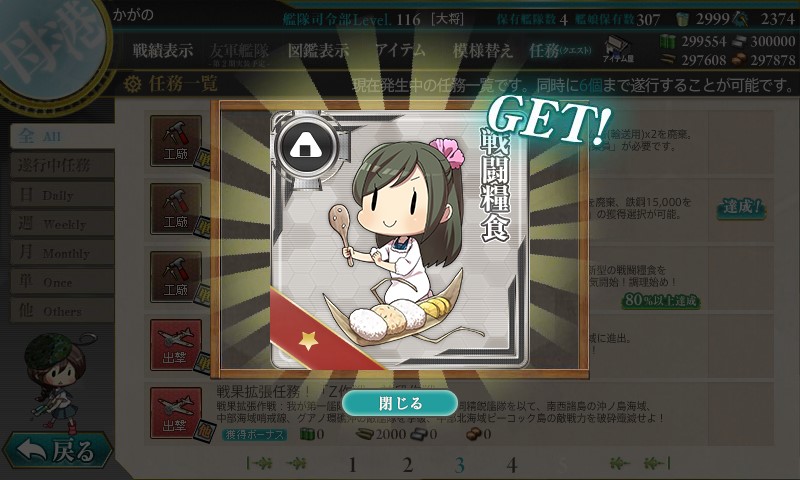This screenshot has height=480, width=800.
Task: Click the previous page arrow icon
Action: coord(296,463)
